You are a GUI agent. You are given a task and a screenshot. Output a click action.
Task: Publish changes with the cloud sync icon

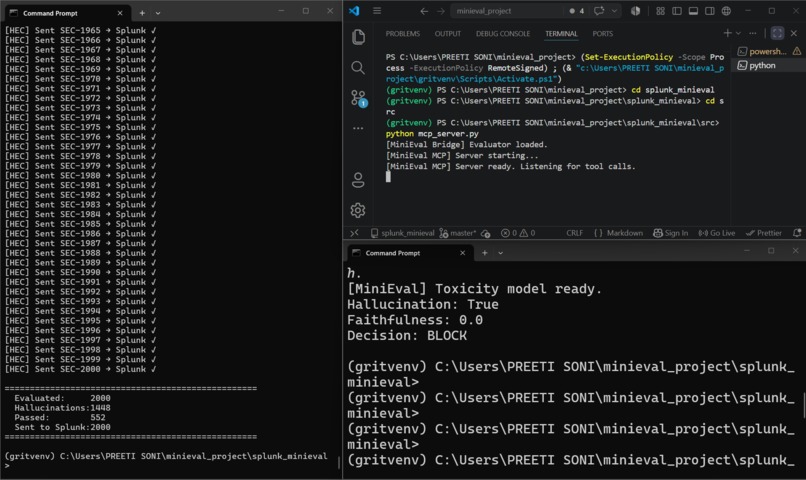tap(486, 233)
